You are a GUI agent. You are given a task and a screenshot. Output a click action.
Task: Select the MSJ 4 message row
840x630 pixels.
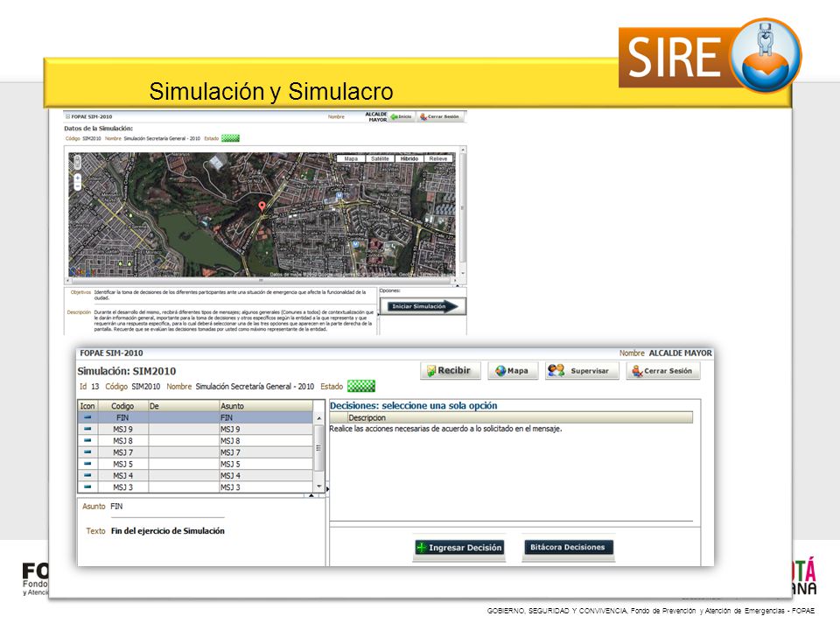tap(196, 476)
